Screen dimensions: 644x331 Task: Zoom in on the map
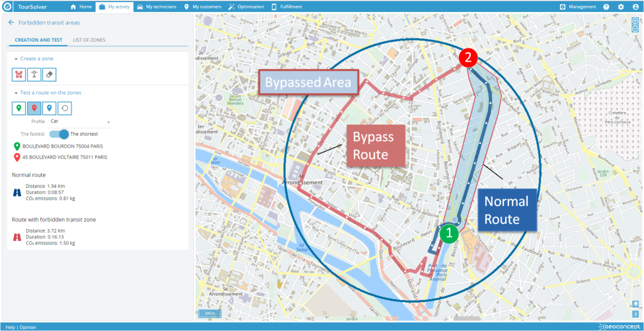tap(635, 21)
